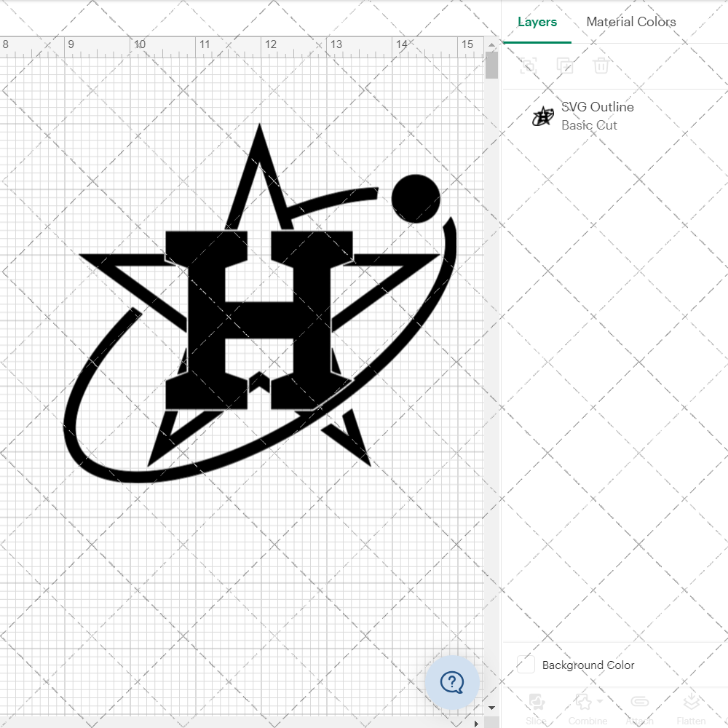Image resolution: width=728 pixels, height=728 pixels.
Task: Click the Basic Cut operation text
Action: tap(589, 125)
